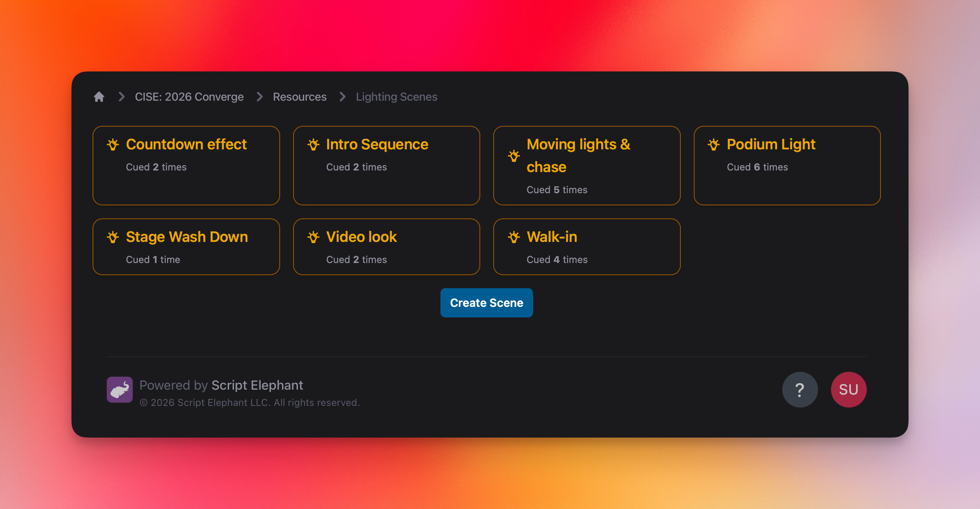Click the Stage Wash Down lightbulb icon
This screenshot has width=980, height=509.
113,237
